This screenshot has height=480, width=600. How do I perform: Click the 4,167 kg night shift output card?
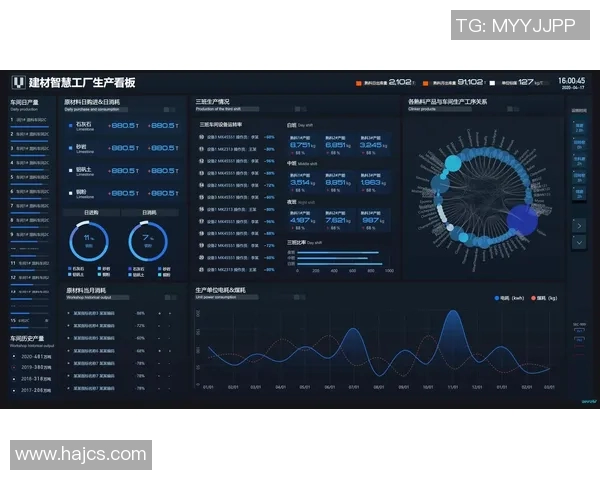coord(302,220)
